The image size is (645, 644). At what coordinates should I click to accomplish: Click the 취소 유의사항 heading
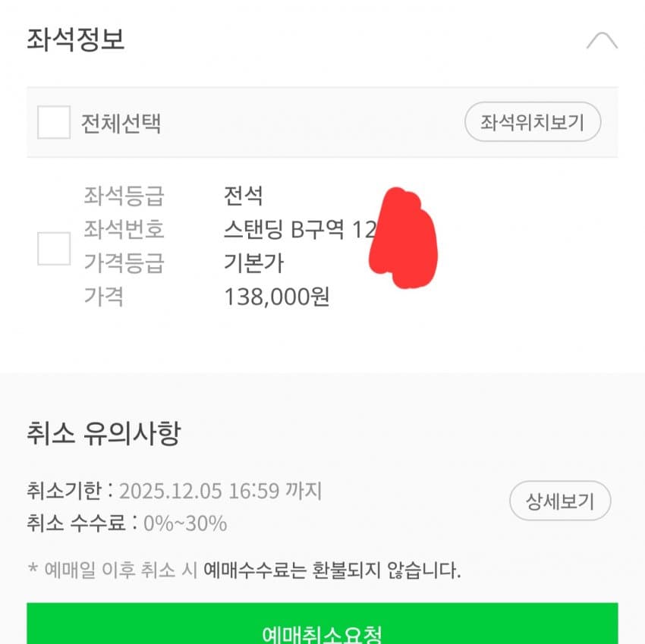click(x=103, y=434)
